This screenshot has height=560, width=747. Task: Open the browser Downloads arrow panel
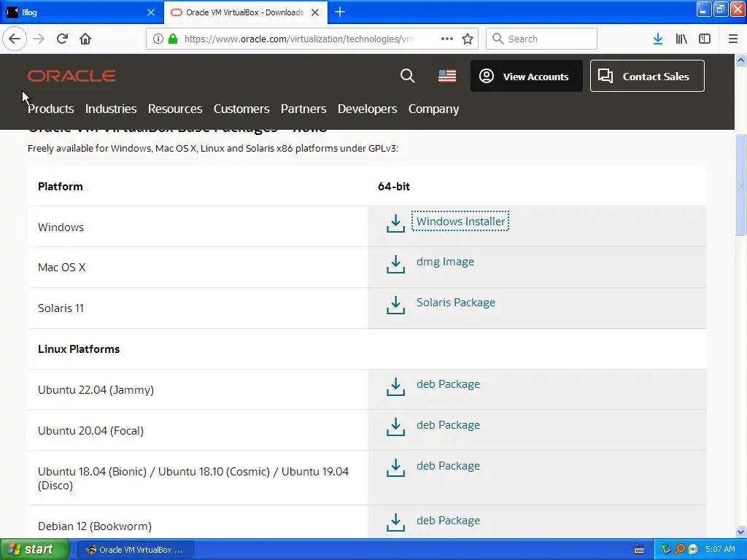(658, 39)
